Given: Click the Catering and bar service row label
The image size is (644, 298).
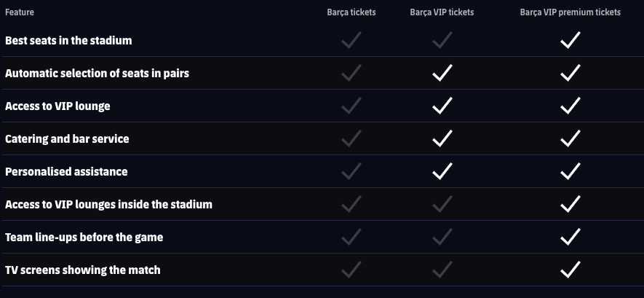Looking at the screenshot, I should click(67, 139).
